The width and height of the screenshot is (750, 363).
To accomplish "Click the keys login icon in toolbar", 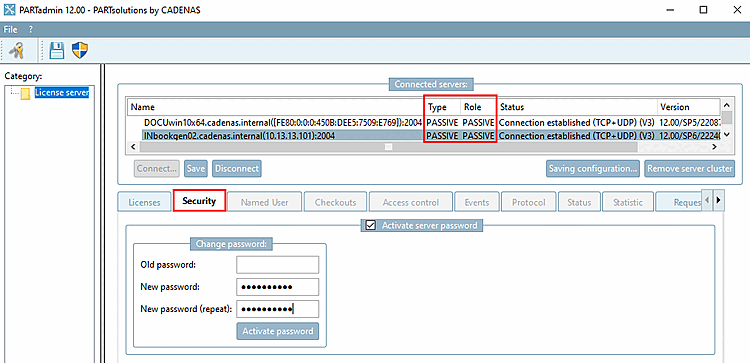I will click(17, 50).
